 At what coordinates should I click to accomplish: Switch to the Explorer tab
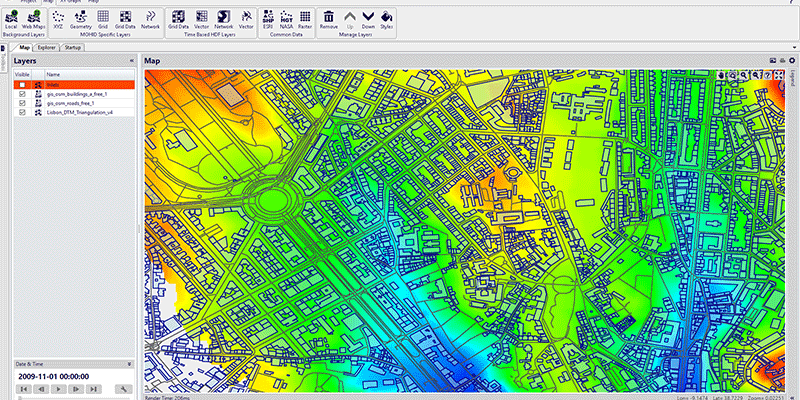tap(46, 47)
